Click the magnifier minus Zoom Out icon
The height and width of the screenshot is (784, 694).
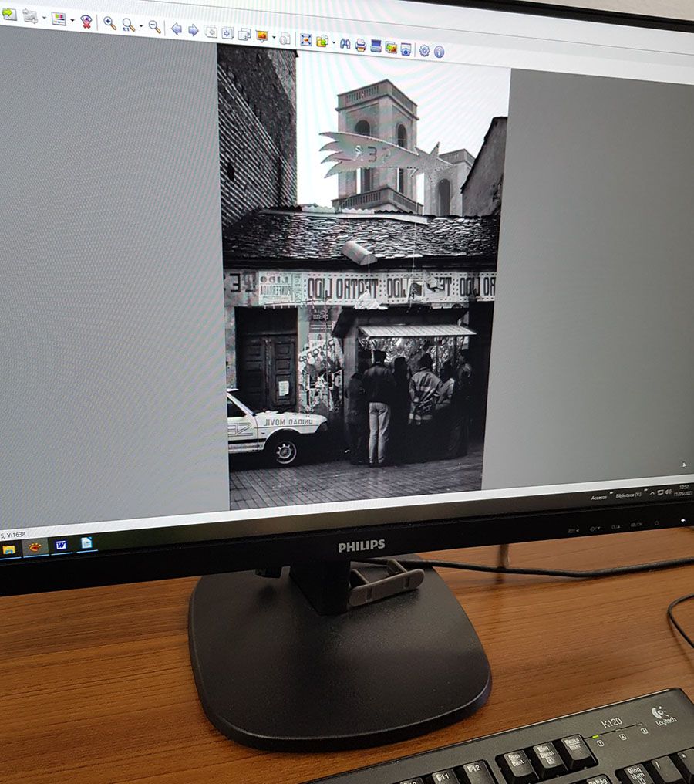coord(154,27)
